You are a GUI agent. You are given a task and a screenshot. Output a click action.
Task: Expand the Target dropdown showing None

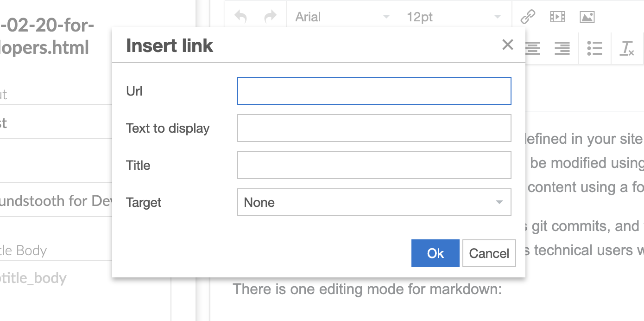[374, 202]
